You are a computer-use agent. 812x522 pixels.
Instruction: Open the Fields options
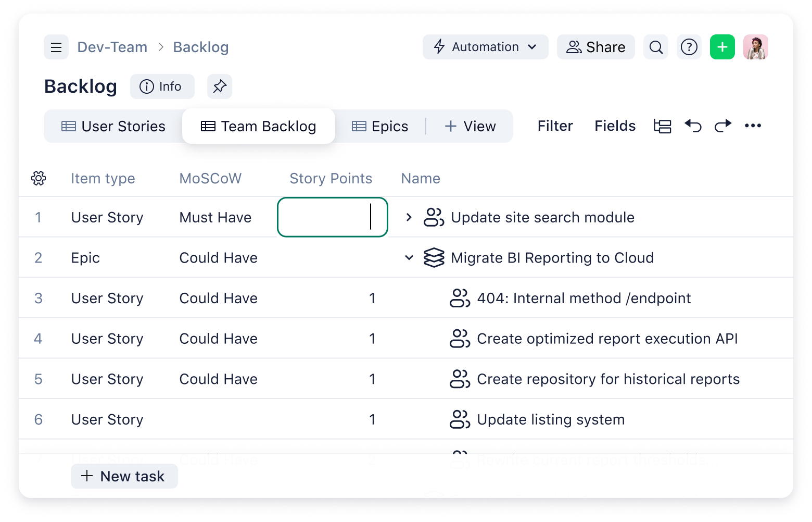(615, 126)
